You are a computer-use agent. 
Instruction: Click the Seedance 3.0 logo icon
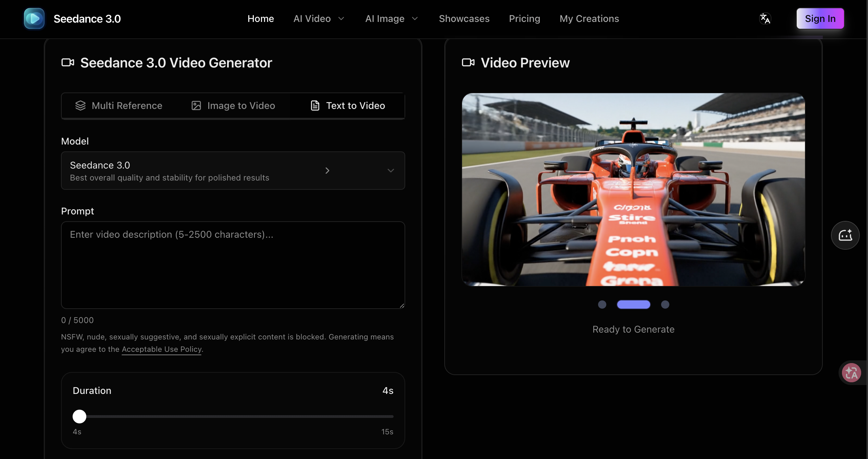click(34, 18)
